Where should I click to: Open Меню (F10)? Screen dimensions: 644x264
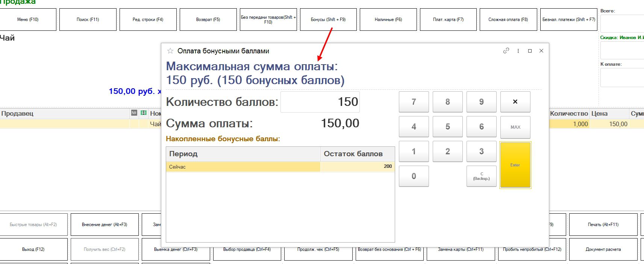coord(28,20)
